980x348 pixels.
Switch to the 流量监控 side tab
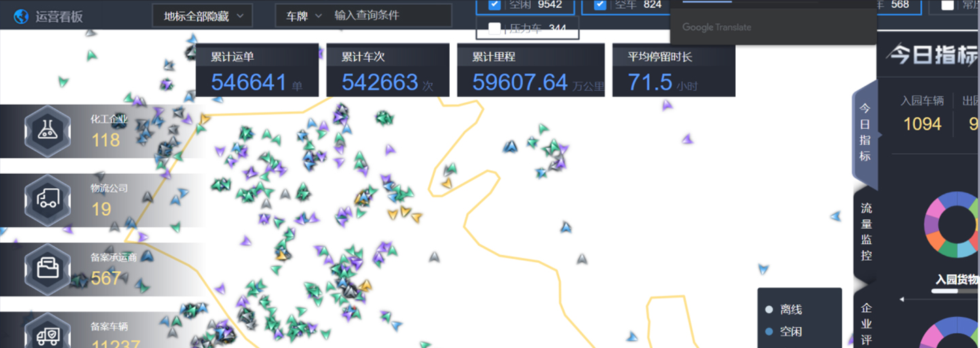coord(866,232)
